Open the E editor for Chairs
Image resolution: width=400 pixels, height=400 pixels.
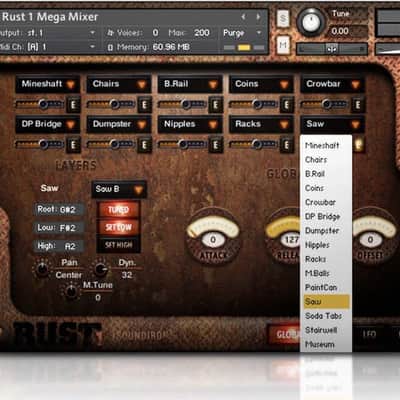[x=144, y=105]
